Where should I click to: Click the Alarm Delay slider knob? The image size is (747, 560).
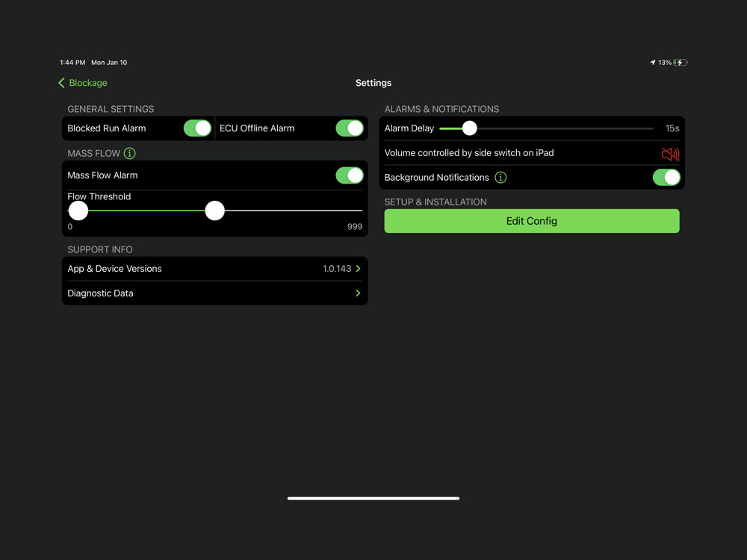(x=470, y=128)
